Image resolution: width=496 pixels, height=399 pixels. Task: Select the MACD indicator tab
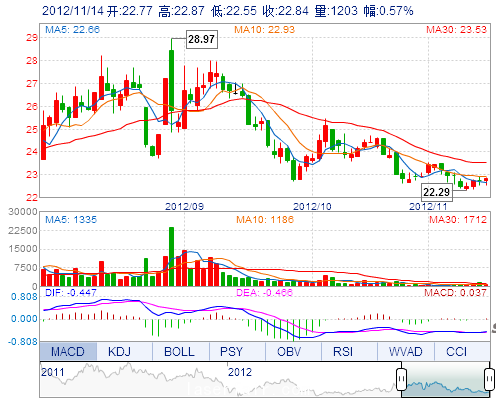click(x=68, y=351)
